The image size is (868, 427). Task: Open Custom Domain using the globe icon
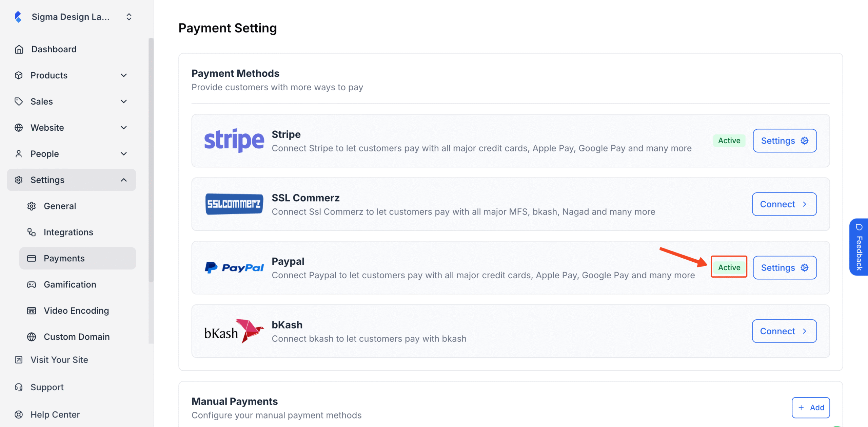click(32, 336)
